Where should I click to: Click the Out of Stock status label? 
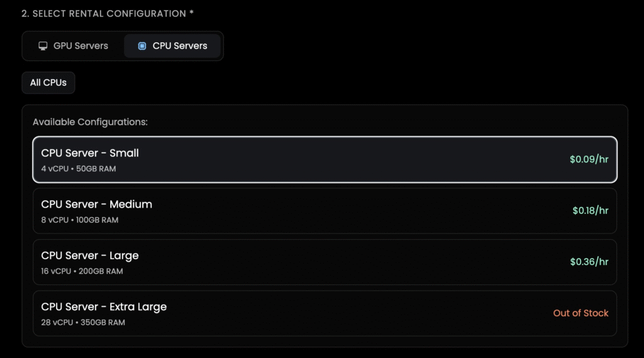(x=580, y=313)
